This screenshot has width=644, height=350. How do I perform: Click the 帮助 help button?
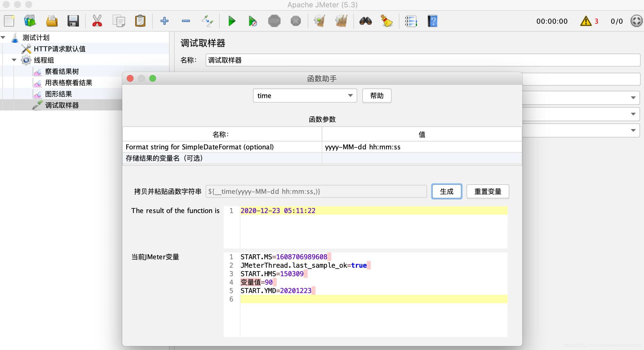coord(377,96)
